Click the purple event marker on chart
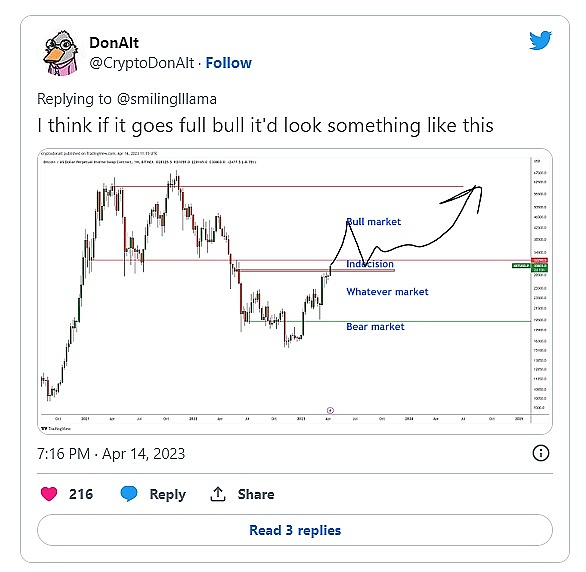The width and height of the screenshot is (586, 572). click(x=330, y=410)
